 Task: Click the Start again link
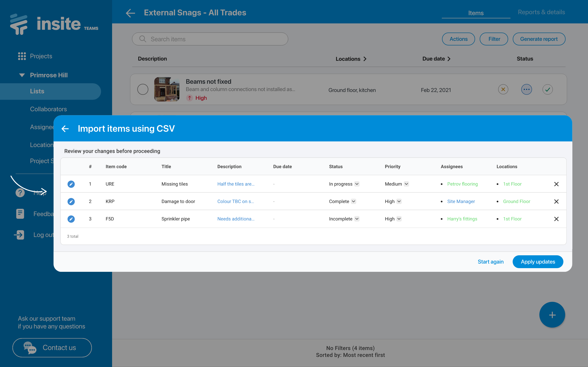pyautogui.click(x=490, y=262)
